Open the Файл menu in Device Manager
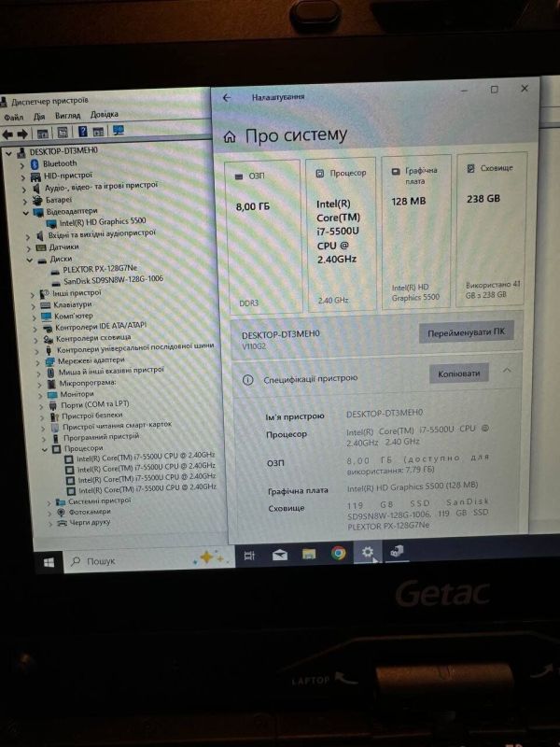 coord(13,118)
